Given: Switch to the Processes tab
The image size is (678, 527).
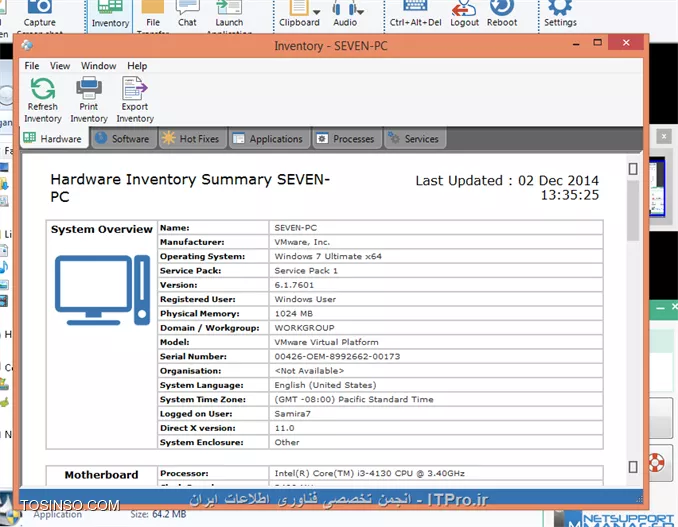Looking at the screenshot, I should [x=347, y=139].
